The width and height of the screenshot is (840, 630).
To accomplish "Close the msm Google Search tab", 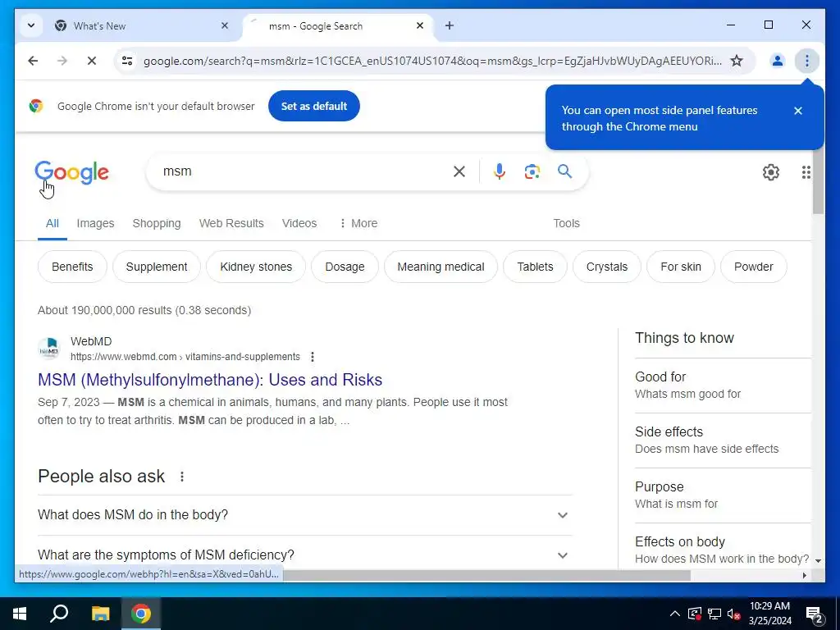I will [420, 25].
